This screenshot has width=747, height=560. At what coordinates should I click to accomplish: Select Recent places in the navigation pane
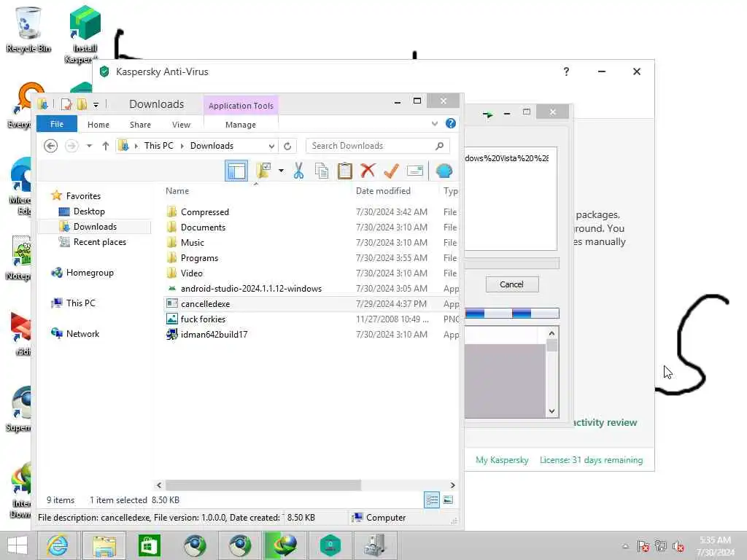[x=99, y=242]
